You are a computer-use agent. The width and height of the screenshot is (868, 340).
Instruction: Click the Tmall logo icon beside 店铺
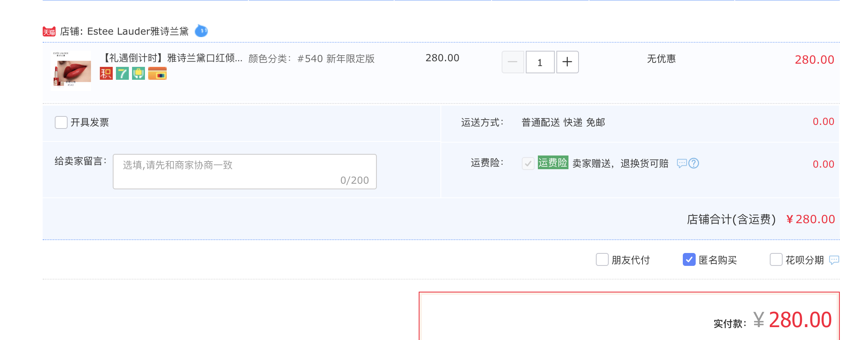(x=49, y=31)
